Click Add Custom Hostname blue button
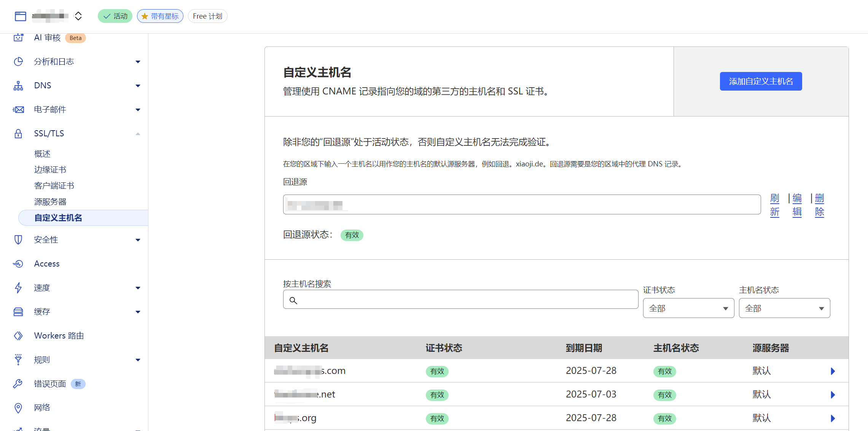The image size is (868, 431). [760, 81]
